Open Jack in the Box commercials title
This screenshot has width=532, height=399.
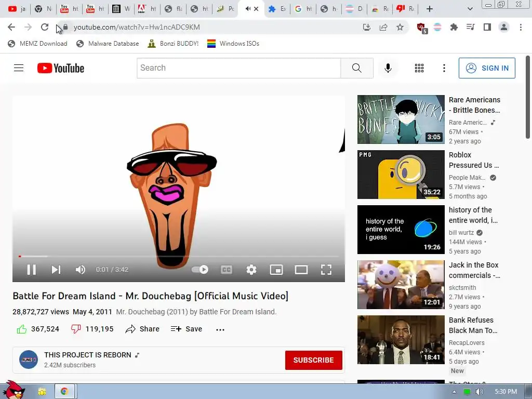(474, 270)
